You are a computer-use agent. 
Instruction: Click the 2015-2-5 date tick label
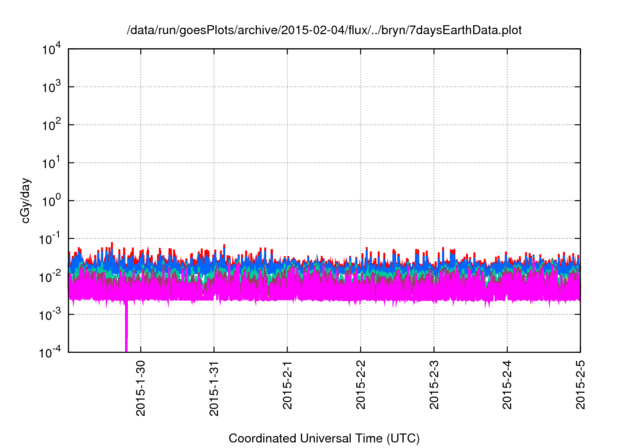click(x=580, y=385)
